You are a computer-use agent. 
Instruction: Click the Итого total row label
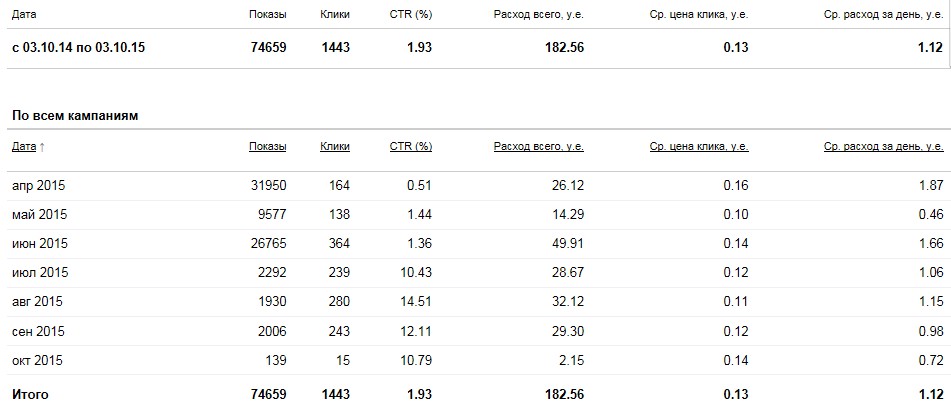coord(30,394)
